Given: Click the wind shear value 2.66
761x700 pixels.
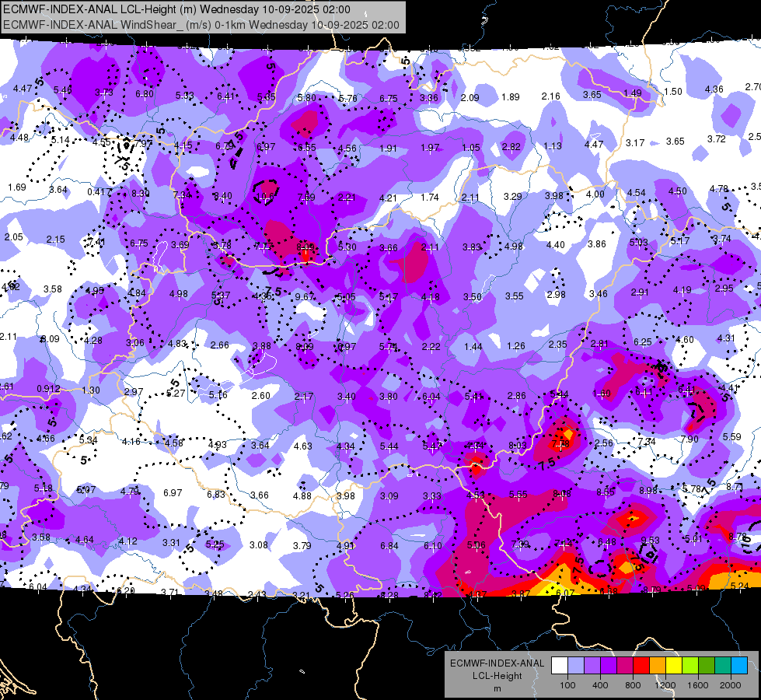Looking at the screenshot, I should tap(219, 345).
